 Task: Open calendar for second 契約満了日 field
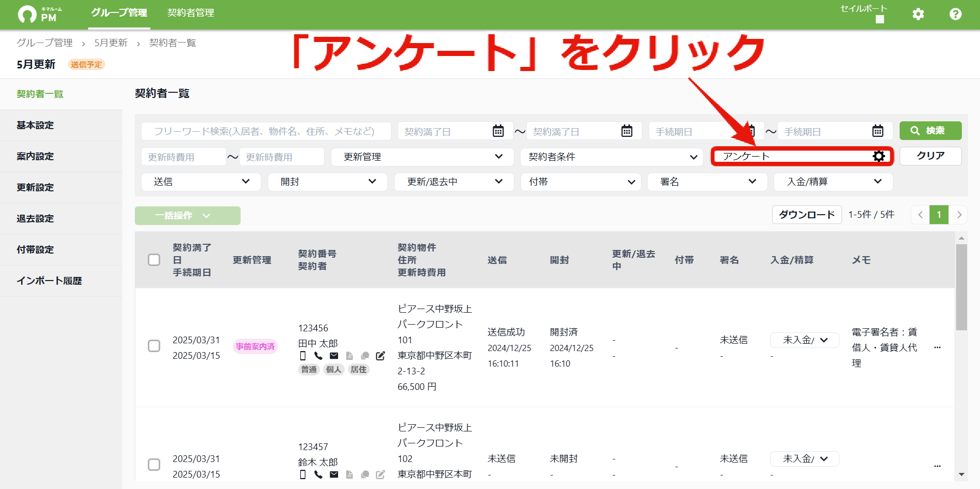[x=627, y=131]
